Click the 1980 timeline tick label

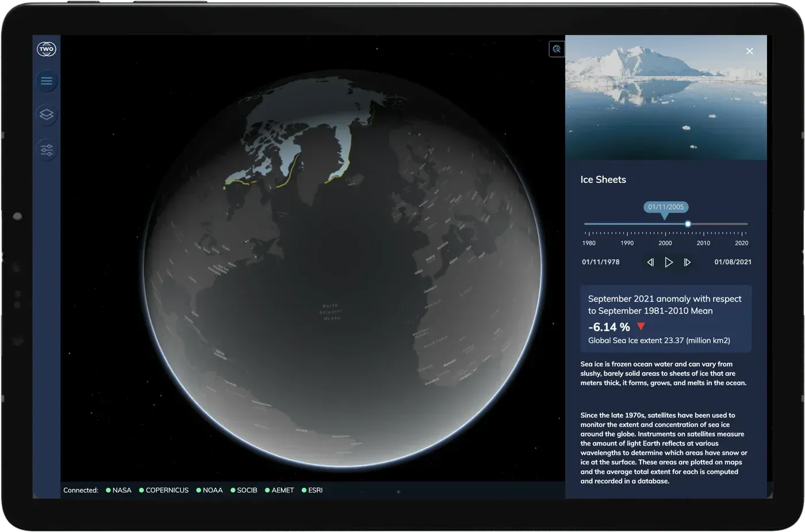point(589,243)
